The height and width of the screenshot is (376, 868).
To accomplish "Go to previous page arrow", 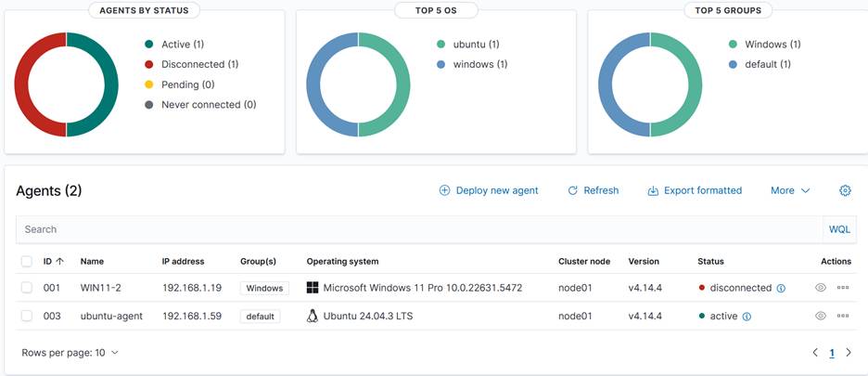I will tap(815, 353).
